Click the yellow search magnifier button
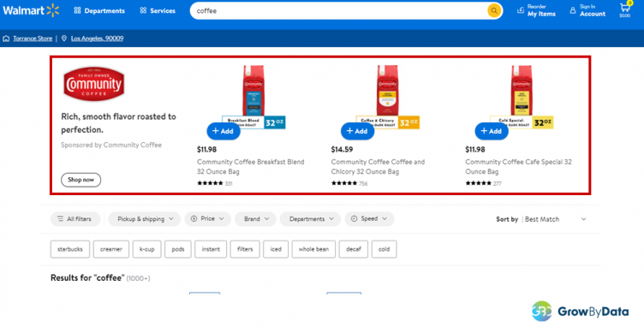644x333 pixels. click(x=494, y=11)
